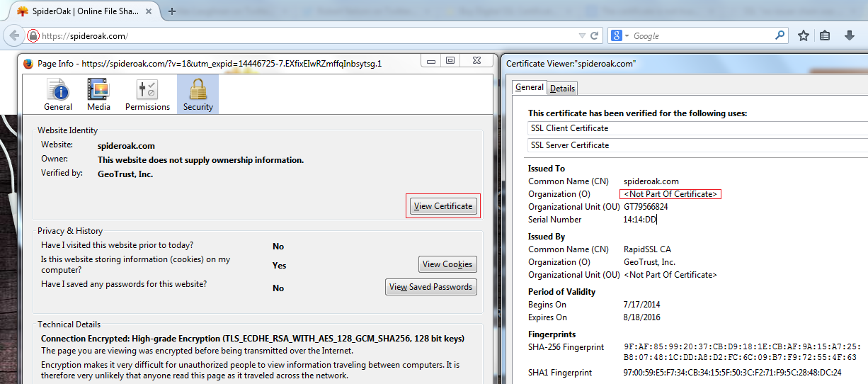Click the RapidSSL CA issuer name
Viewport: 868px width, 384px height.
coord(647,249)
